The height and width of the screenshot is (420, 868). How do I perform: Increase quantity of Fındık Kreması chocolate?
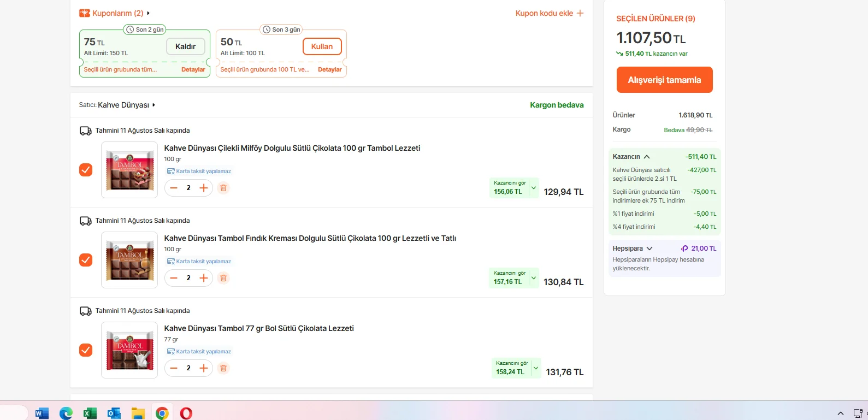[x=204, y=278]
